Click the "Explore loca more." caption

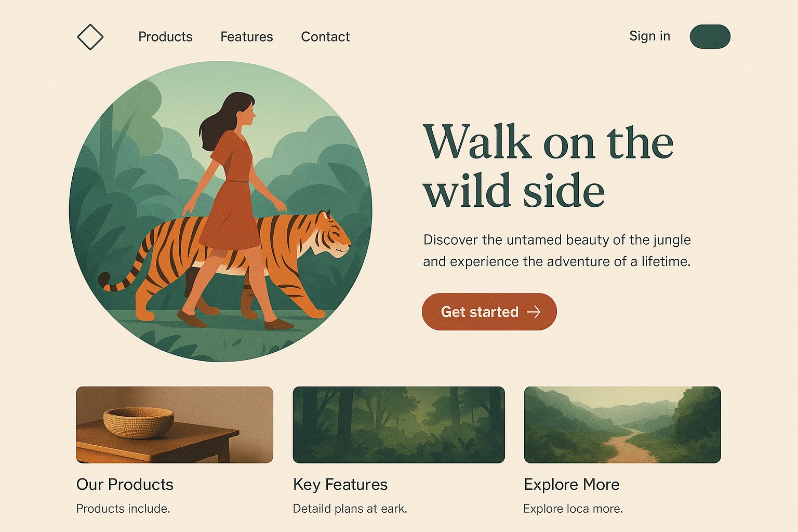[x=573, y=509]
